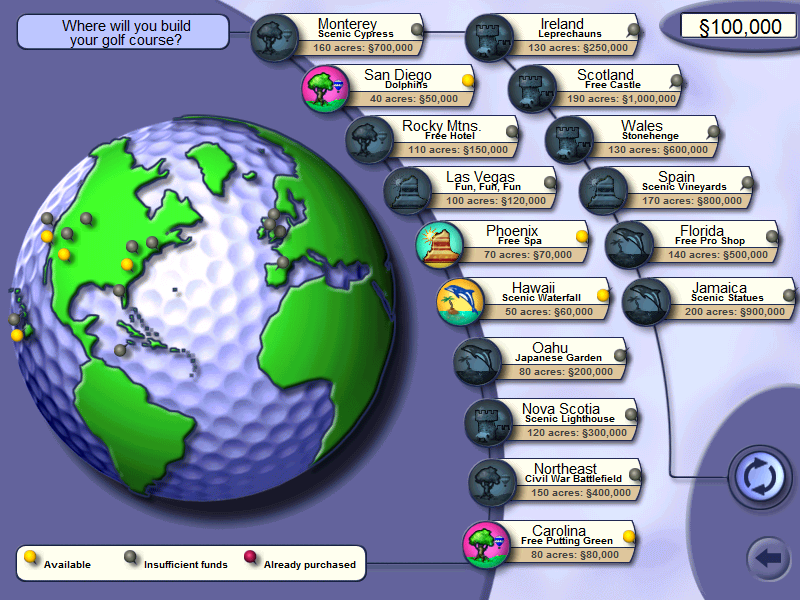Go back with the arrow button
800x600 pixels.
pos(768,558)
